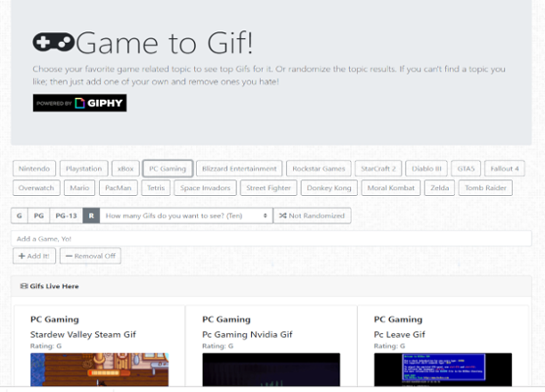Screen dimensions: 545x392
Task: Open the Powered by GIPHY badge
Action: click(x=79, y=103)
